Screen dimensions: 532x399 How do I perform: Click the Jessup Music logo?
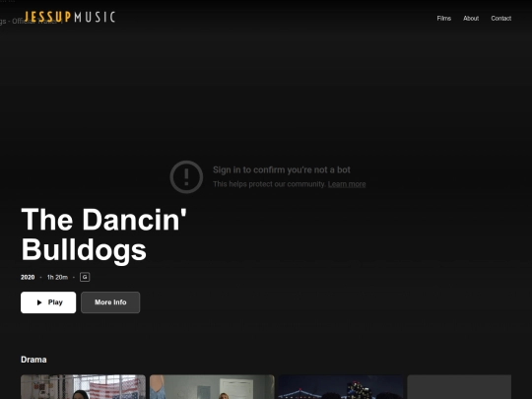(x=70, y=17)
